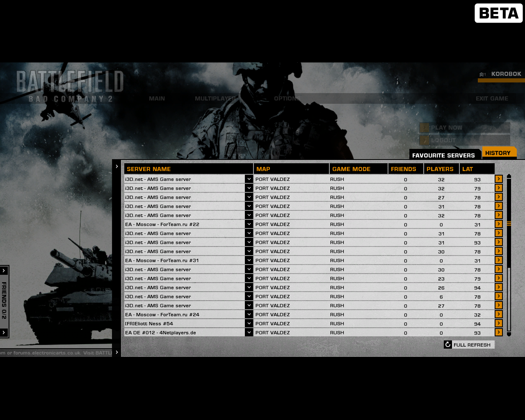
Task: Click the chevron below the FRIENDS 0/2 label
Action: point(4,332)
